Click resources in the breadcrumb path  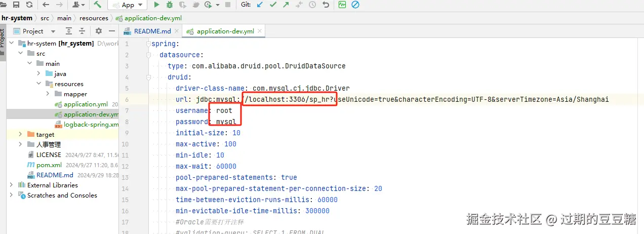click(x=94, y=18)
